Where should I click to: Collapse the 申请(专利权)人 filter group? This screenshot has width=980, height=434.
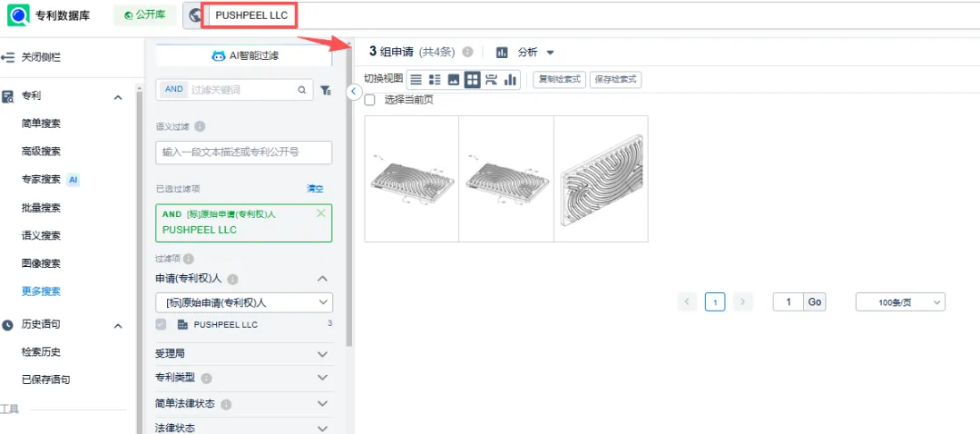tap(322, 279)
